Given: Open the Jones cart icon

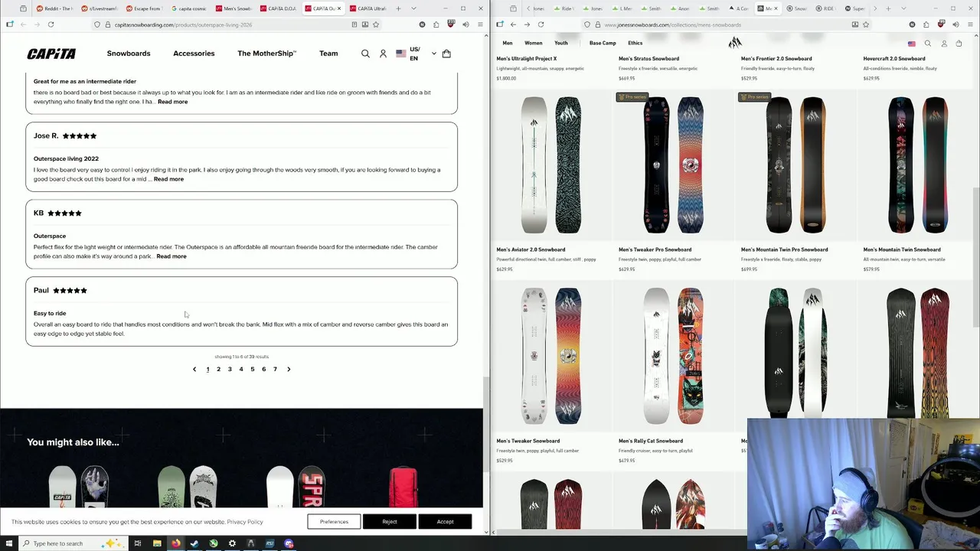Looking at the screenshot, I should [x=959, y=44].
